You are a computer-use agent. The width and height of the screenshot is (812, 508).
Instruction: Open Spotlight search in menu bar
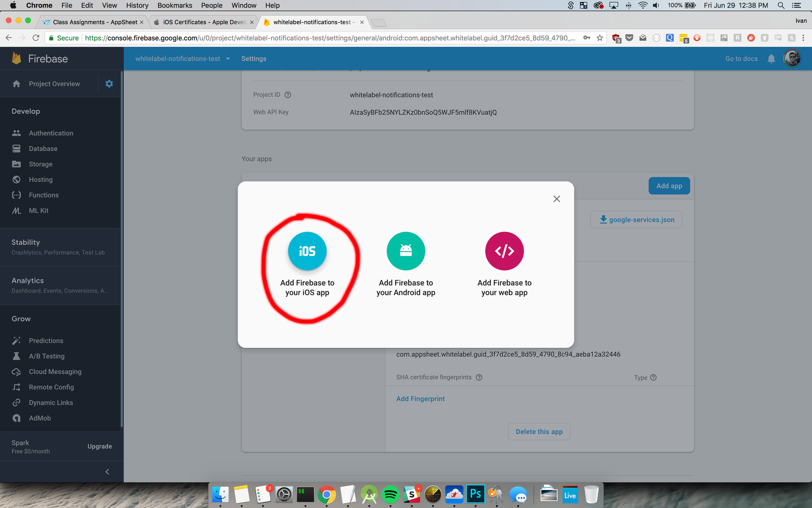pyautogui.click(x=781, y=5)
